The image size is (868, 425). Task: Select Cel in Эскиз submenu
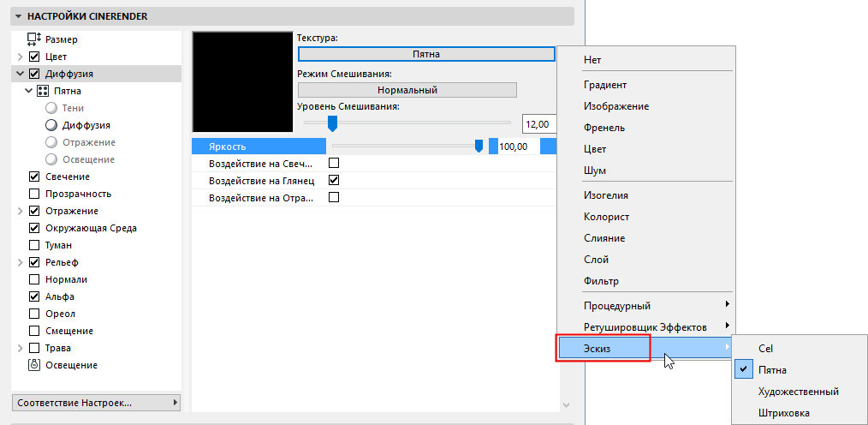coord(800,349)
